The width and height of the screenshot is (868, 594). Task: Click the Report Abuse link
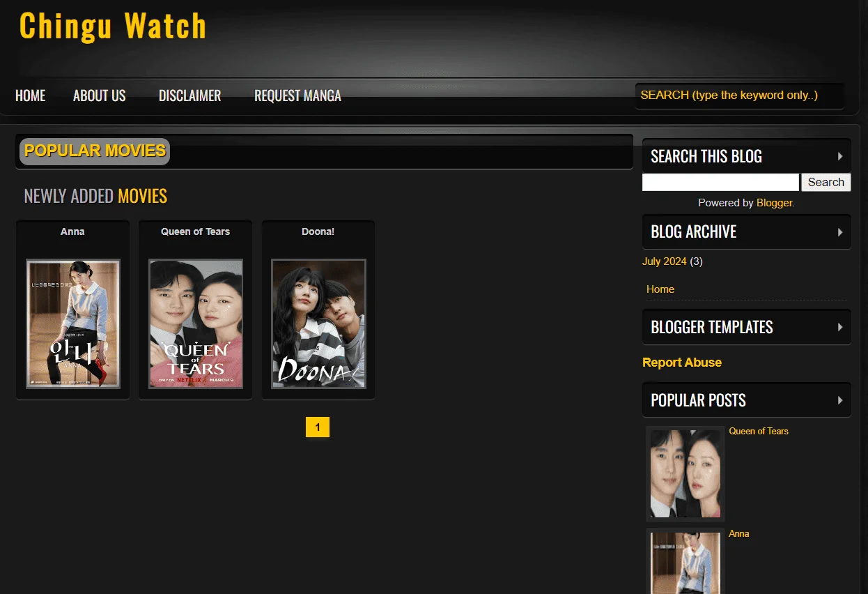682,363
